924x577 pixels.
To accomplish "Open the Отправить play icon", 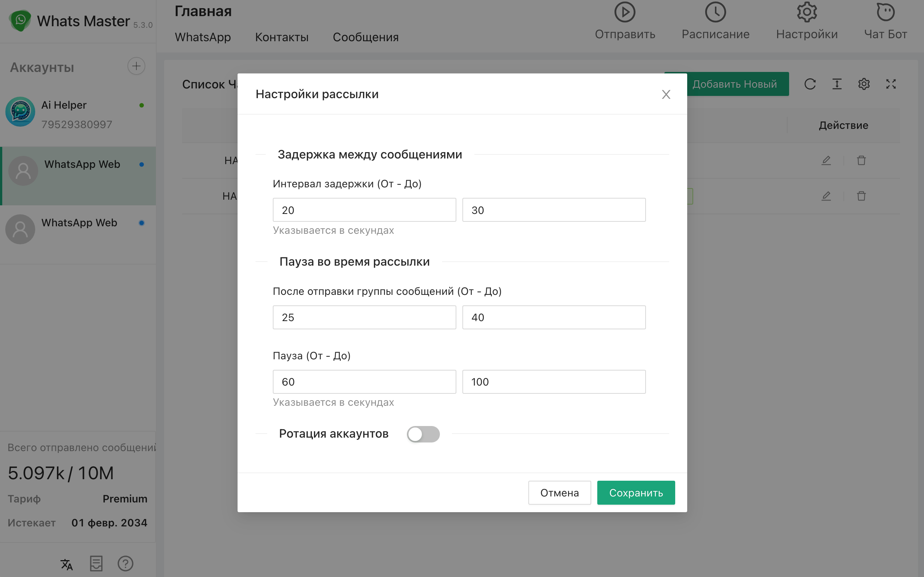I will coord(624,12).
